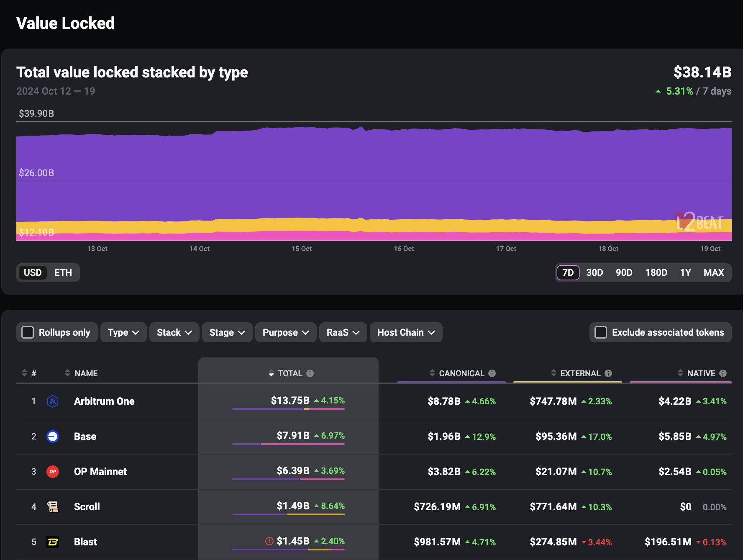Open the CANONICAL column info icon
This screenshot has height=560, width=743.
492,373
